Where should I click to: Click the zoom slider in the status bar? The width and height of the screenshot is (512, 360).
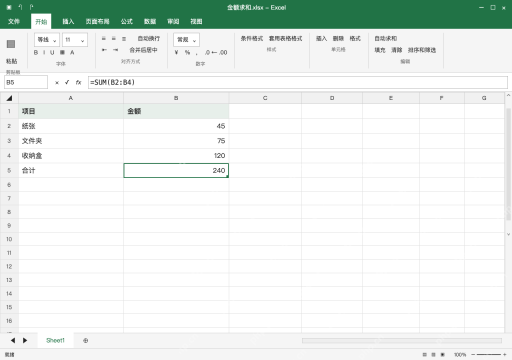click(x=489, y=355)
